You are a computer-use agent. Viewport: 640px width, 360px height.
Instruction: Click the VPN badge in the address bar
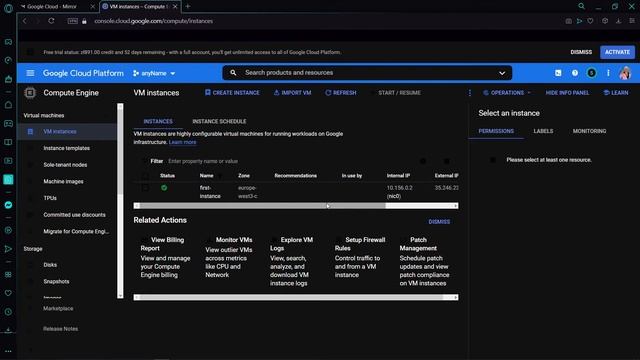pos(73,21)
